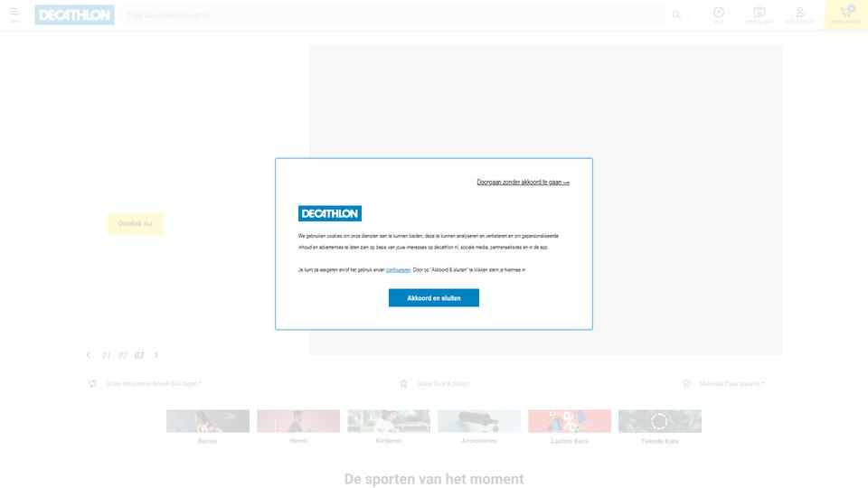Click the yellow 'Ontdek nu' button

(x=135, y=223)
